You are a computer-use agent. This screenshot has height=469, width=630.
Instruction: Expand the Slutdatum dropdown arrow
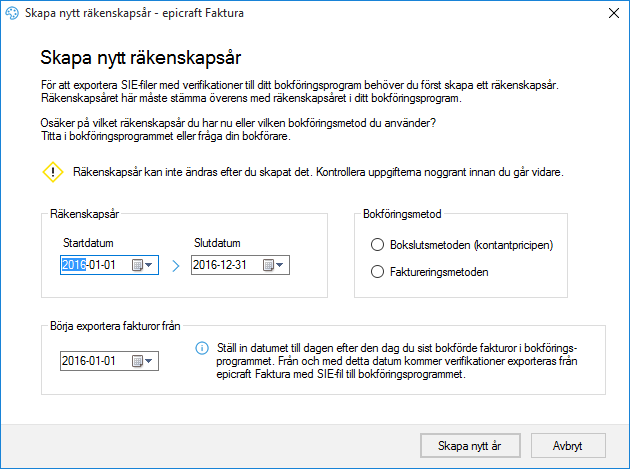click(280, 265)
